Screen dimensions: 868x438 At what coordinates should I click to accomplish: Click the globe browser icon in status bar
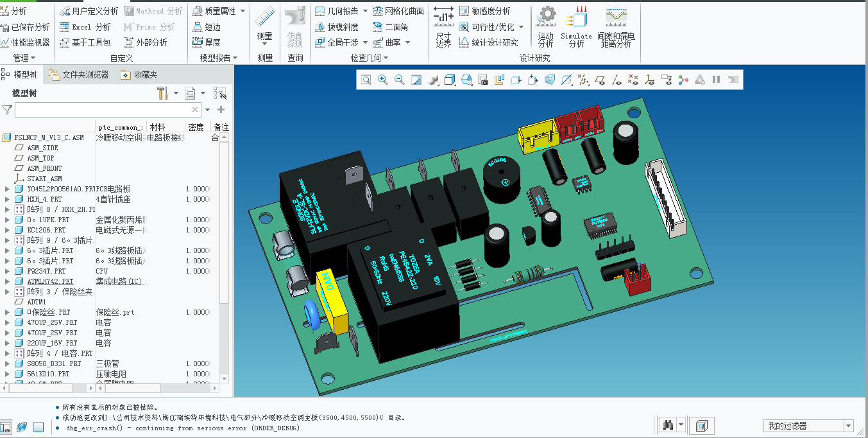[x=22, y=427]
